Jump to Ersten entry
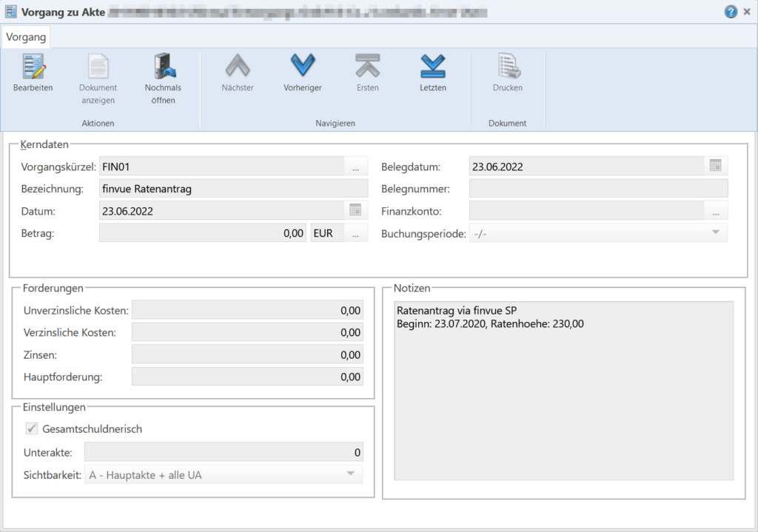The height and width of the screenshot is (532, 758). 367,67
